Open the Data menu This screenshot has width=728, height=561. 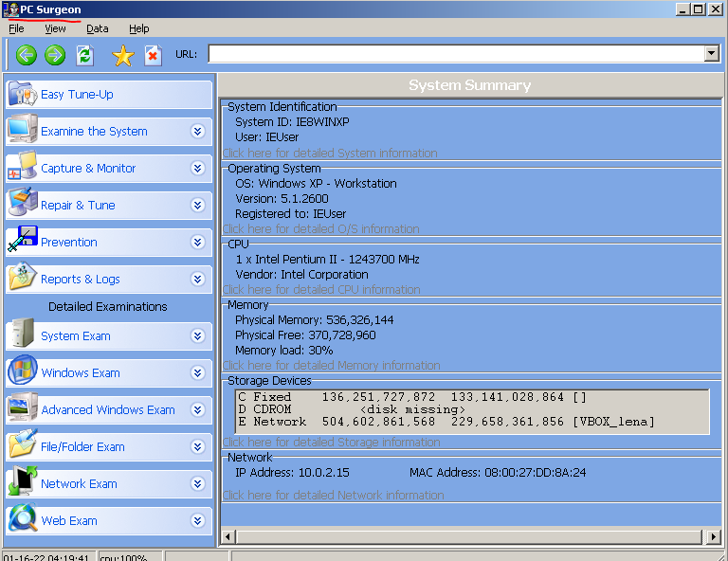(97, 28)
